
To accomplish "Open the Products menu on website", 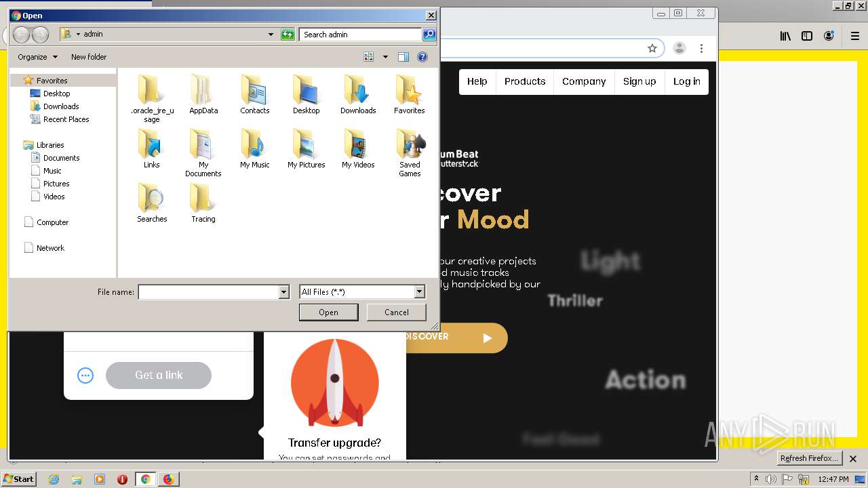I will coord(525,81).
